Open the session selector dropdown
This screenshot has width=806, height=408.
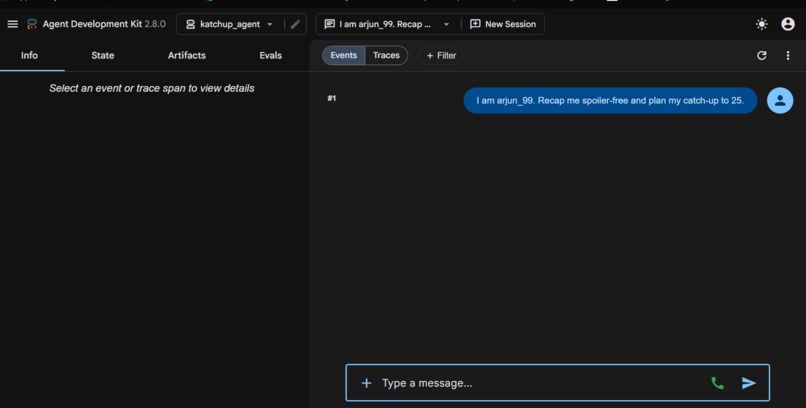387,24
